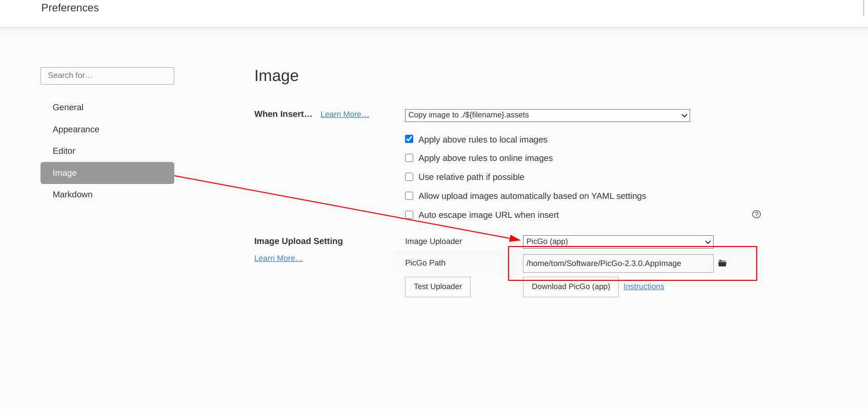This screenshot has width=868, height=409.
Task: Open the When Insert action dropdown
Action: [x=547, y=115]
